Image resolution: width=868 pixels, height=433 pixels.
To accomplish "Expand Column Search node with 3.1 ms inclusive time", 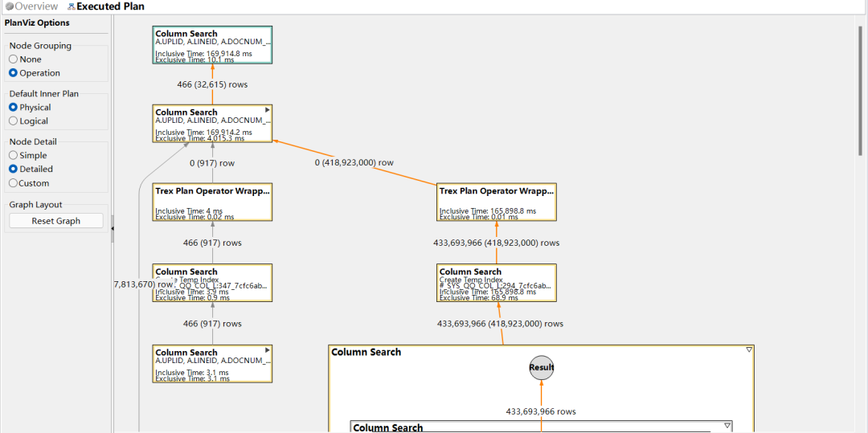I will point(268,350).
